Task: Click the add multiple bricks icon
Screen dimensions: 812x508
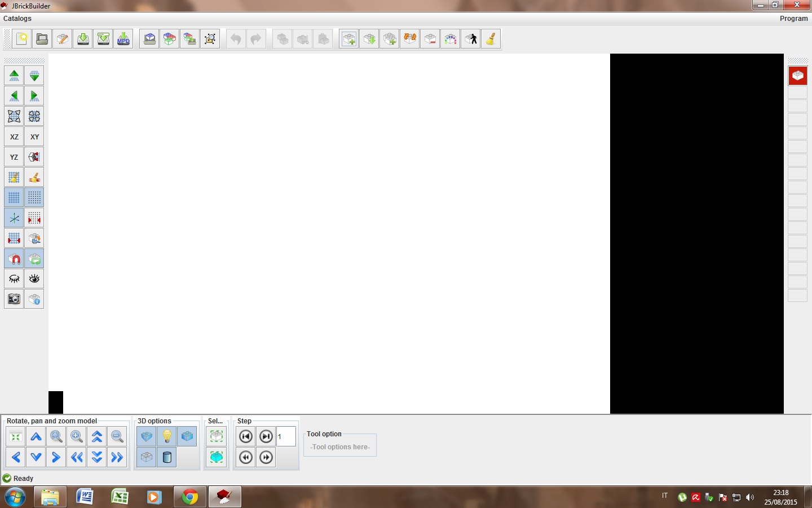Action: [x=390, y=39]
